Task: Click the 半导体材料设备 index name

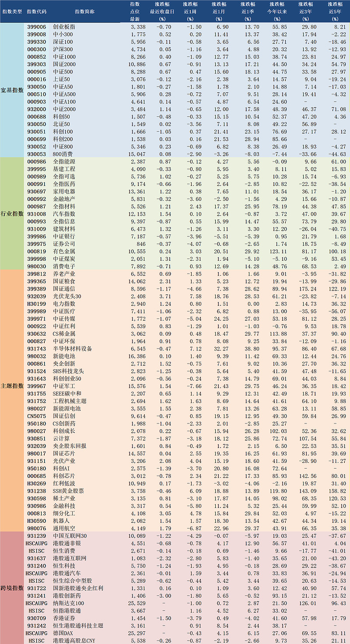Action: pos(72,349)
